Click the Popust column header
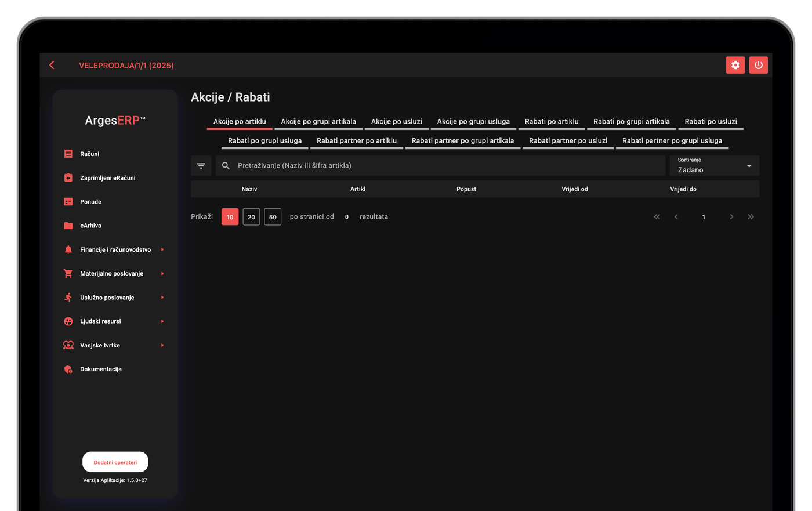 [466, 189]
